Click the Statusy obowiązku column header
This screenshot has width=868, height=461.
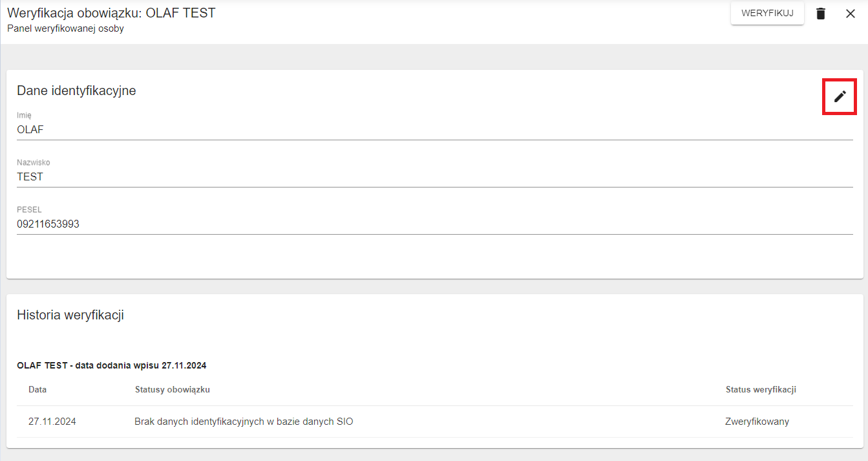172,389
